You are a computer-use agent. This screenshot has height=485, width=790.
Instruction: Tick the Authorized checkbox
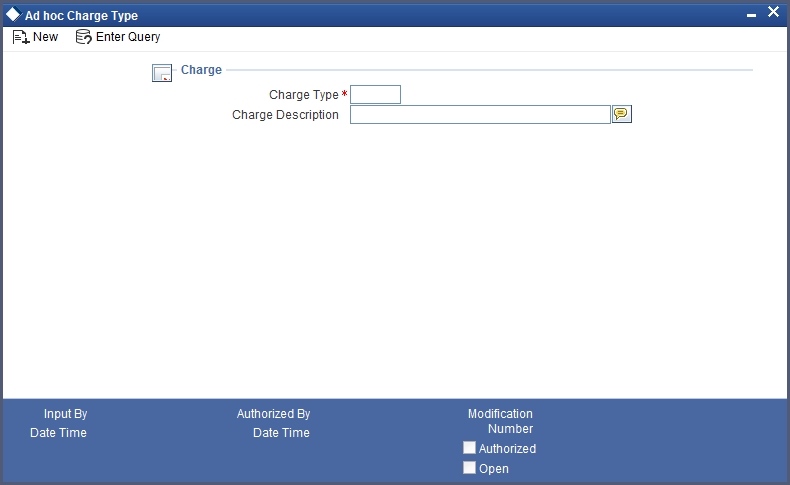coord(469,448)
